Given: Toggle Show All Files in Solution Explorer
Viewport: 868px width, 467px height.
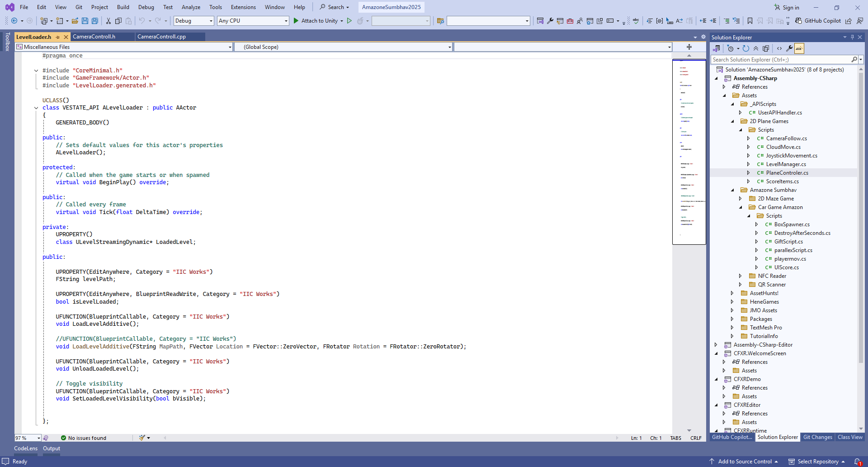Looking at the screenshot, I should pos(766,48).
